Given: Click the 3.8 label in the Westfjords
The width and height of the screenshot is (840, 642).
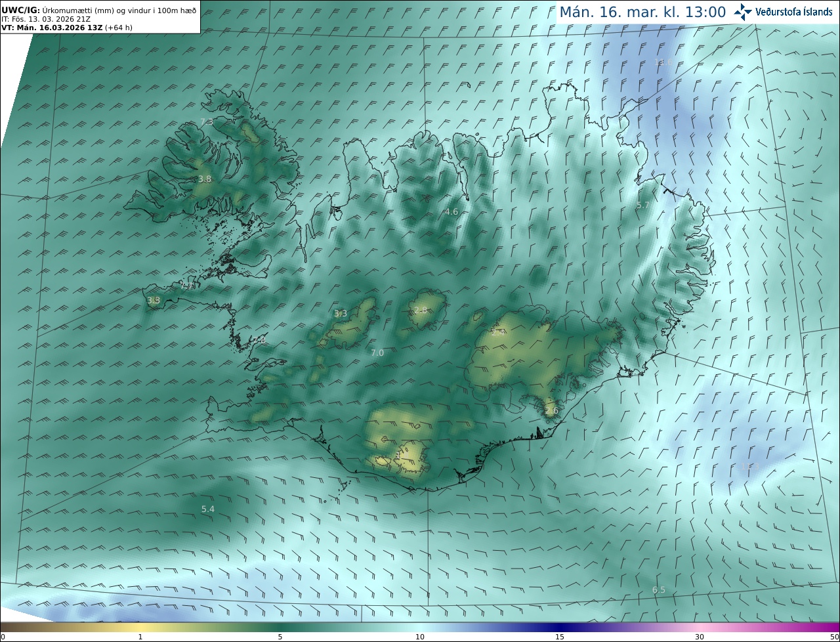Looking at the screenshot, I should [205, 179].
